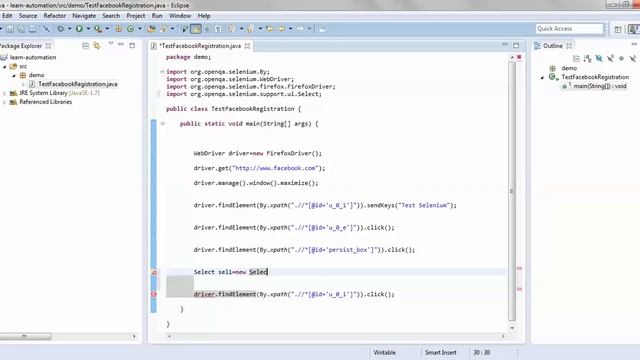Viewport: 640px width, 360px height.
Task: Click error marker beside Select sel1 line
Action: [154, 272]
